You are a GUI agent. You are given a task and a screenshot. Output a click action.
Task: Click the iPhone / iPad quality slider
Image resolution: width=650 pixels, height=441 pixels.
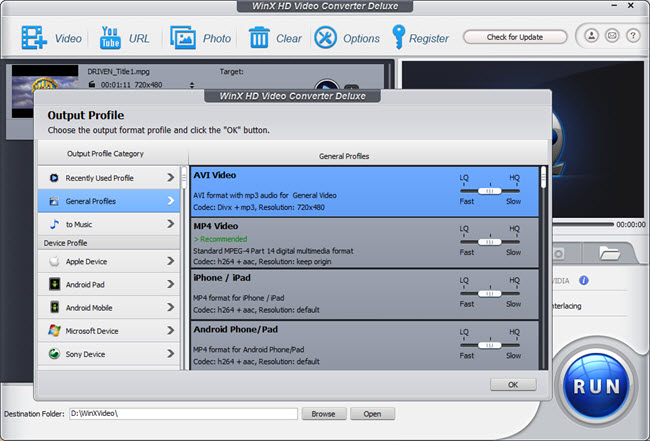pyautogui.click(x=490, y=293)
